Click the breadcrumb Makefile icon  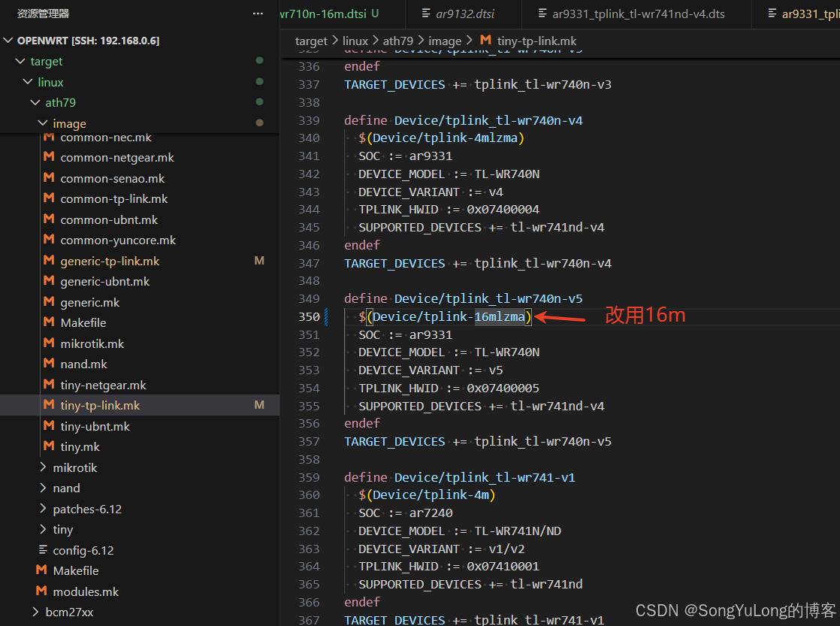(x=486, y=40)
